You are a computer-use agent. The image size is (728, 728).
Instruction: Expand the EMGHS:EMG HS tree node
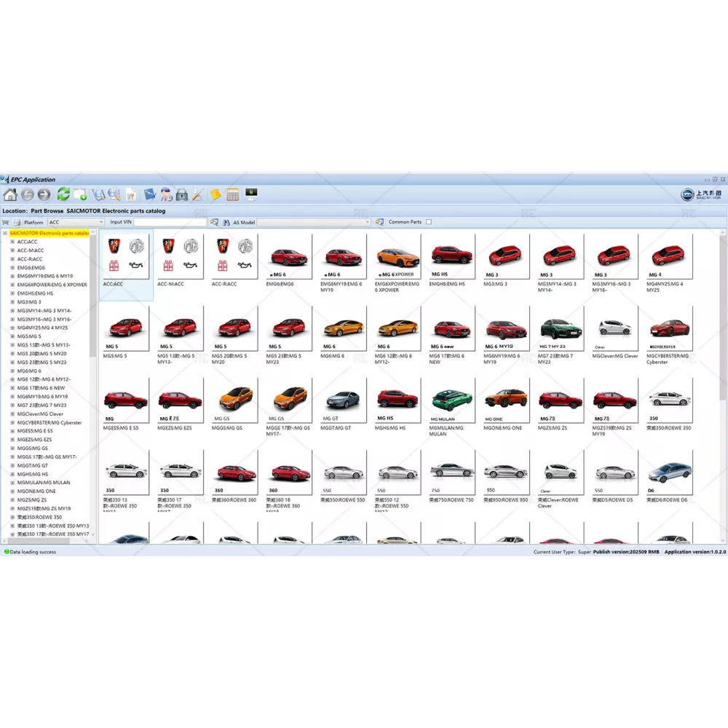point(12,293)
